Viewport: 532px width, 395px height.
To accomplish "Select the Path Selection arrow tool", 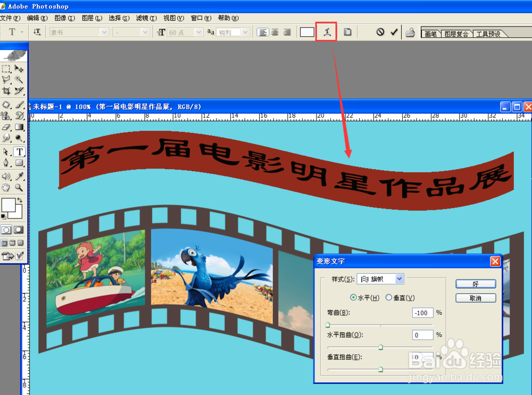I will point(6,152).
